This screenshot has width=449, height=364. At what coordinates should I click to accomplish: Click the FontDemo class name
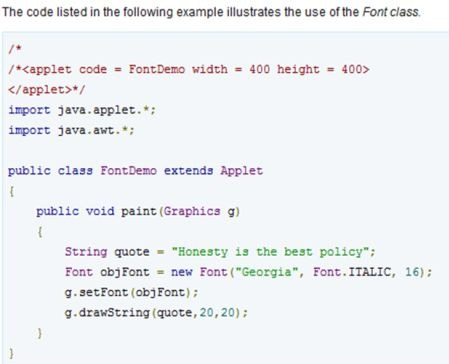pos(129,171)
